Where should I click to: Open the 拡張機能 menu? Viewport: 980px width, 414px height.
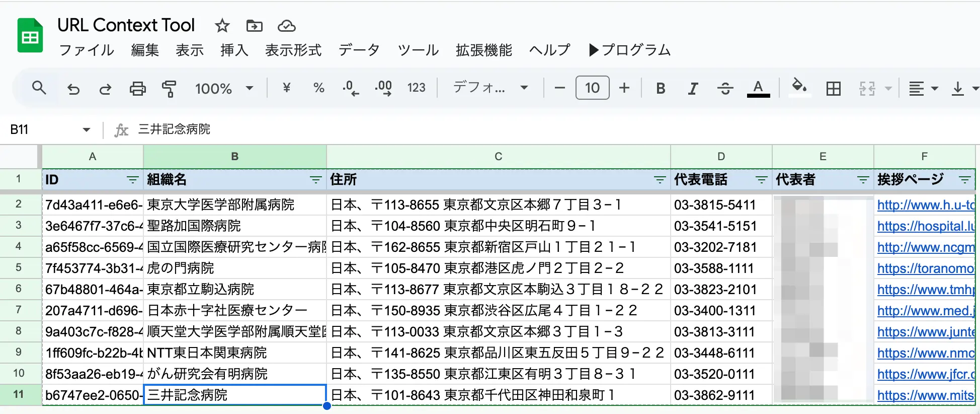click(483, 50)
